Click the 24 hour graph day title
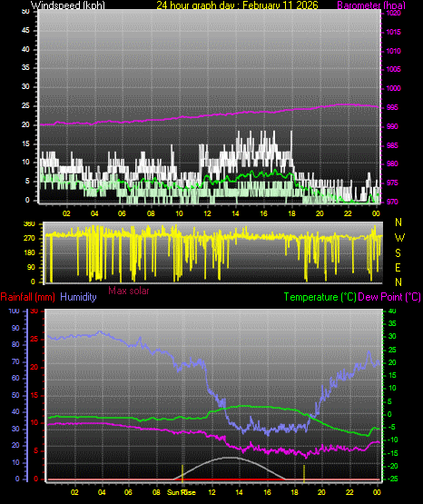423x504 pixels. click(x=237, y=5)
